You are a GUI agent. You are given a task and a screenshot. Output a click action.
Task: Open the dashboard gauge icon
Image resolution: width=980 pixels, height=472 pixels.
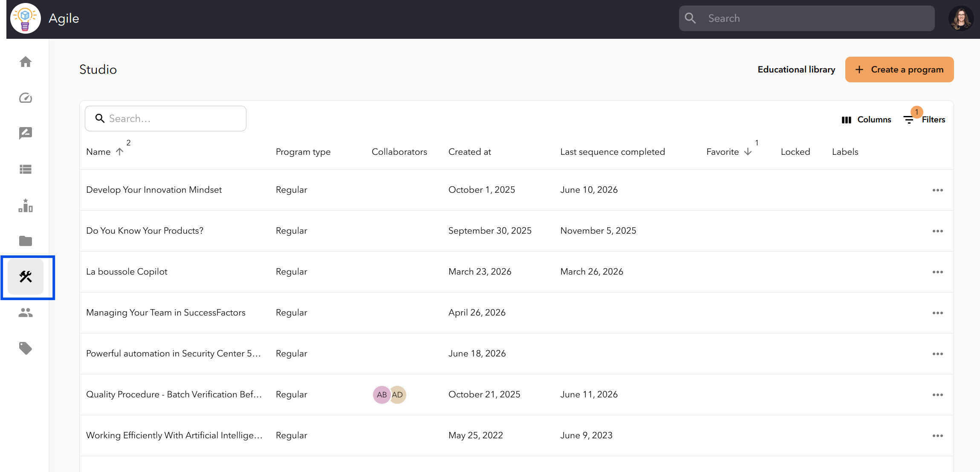pos(26,98)
